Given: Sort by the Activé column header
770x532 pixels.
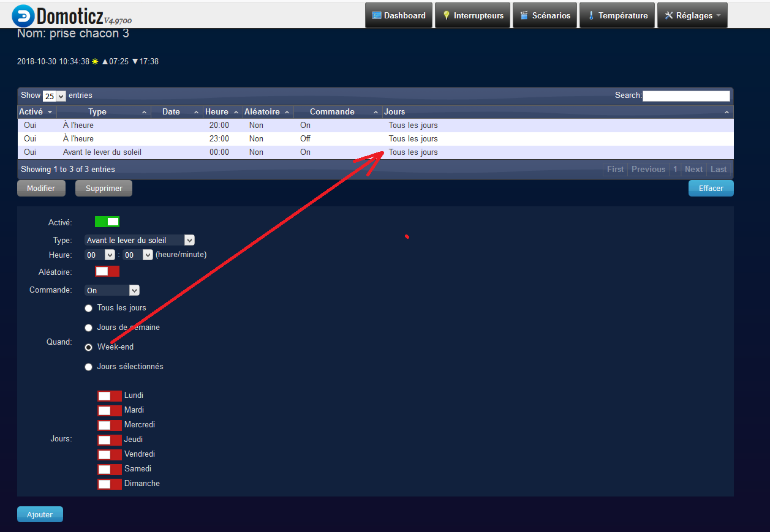Looking at the screenshot, I should [x=37, y=112].
